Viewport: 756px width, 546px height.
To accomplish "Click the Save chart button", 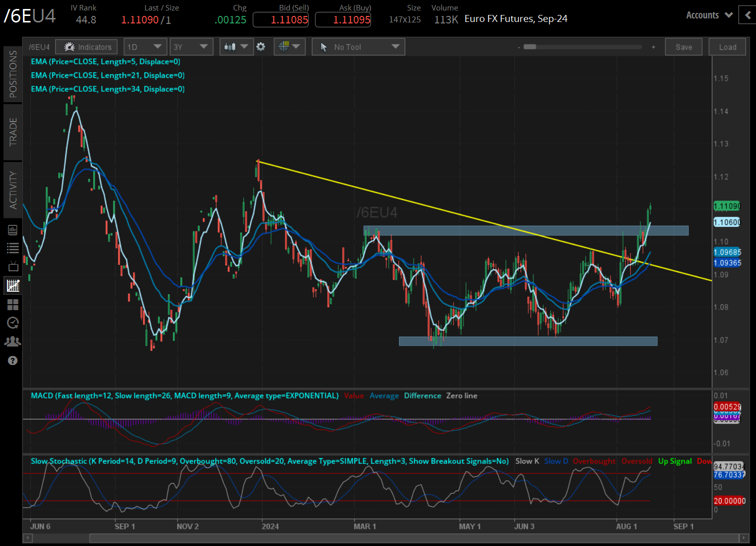I will point(683,47).
